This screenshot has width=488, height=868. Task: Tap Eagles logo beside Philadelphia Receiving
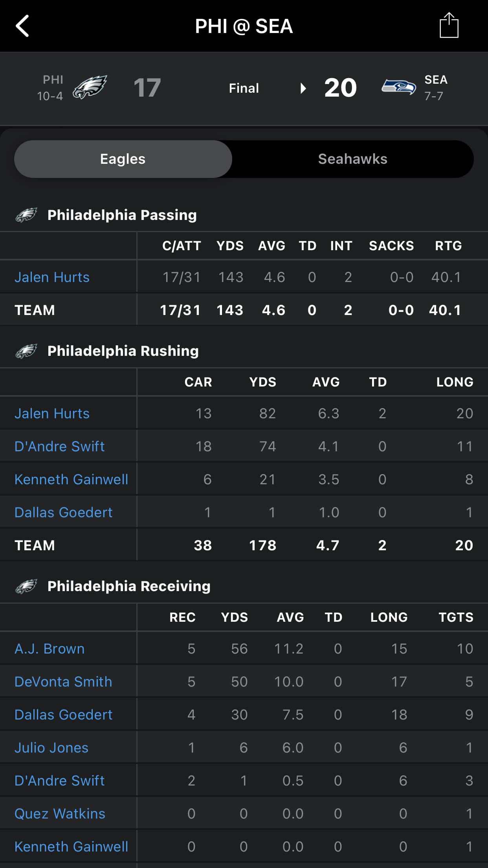(26, 586)
